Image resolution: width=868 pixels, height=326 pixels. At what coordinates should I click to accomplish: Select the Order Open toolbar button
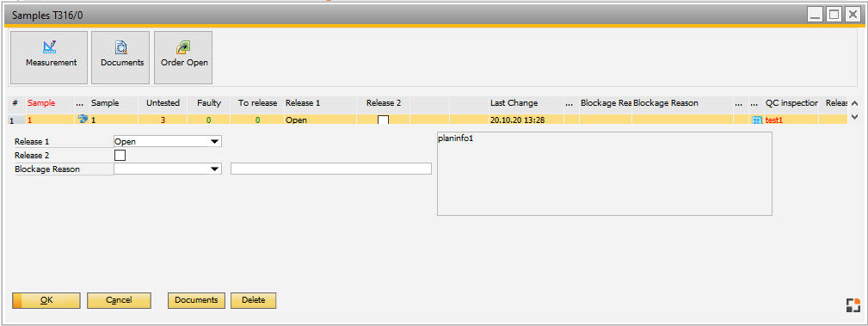pos(183,57)
